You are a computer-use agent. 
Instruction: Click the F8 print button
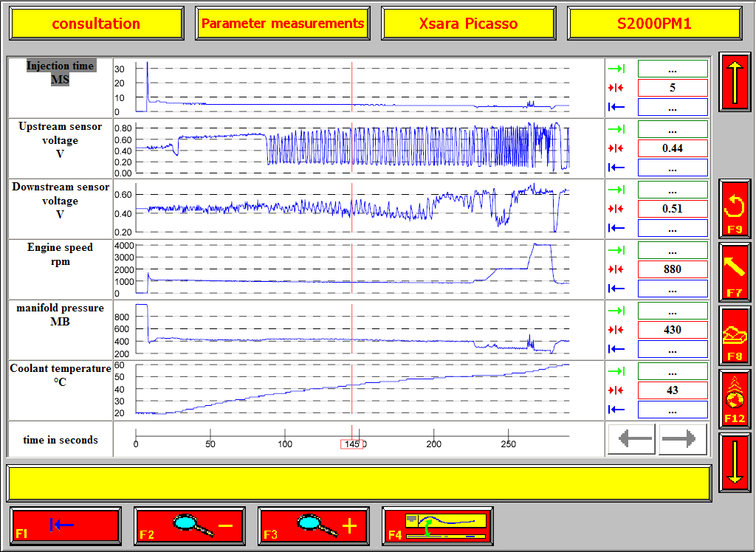point(735,336)
